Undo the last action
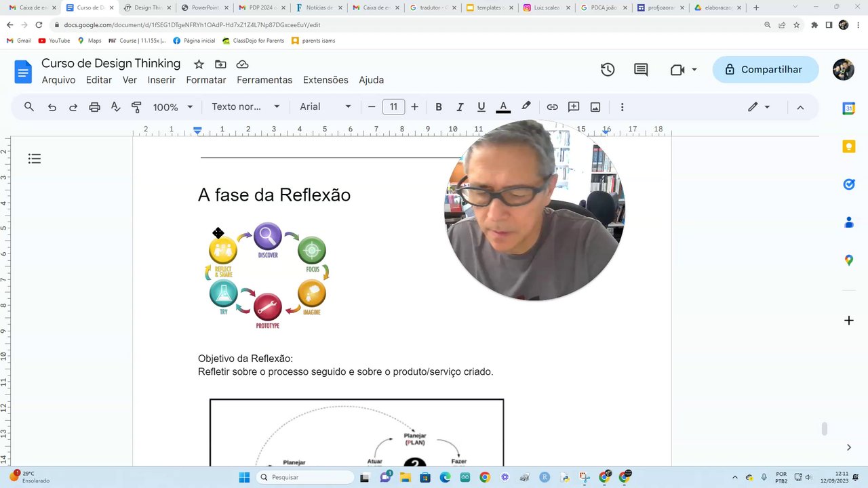Viewport: 868px width, 488px height. coord(52,107)
